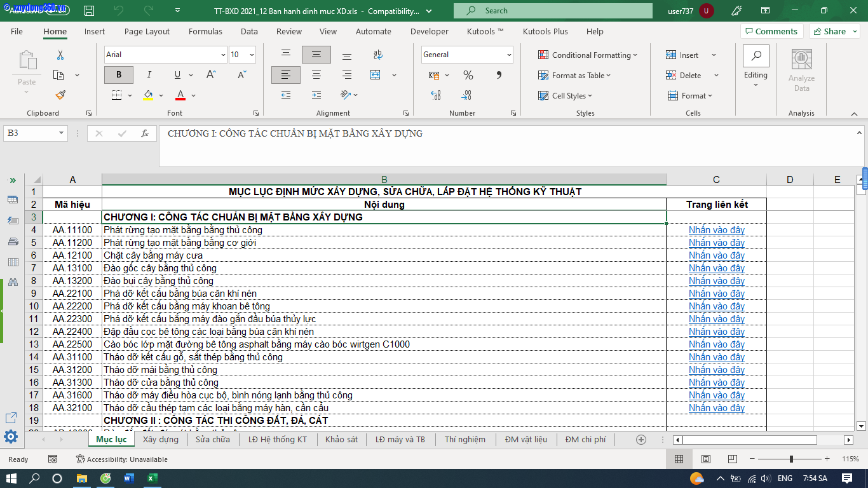Switch to Page Break Preview icon
Viewport: 868px width, 488px height.
[x=733, y=459]
